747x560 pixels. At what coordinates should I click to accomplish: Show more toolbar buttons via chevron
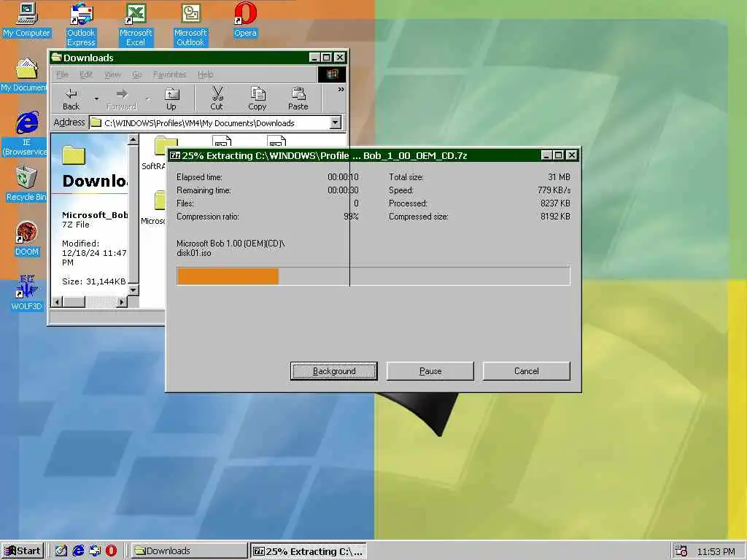[341, 89]
